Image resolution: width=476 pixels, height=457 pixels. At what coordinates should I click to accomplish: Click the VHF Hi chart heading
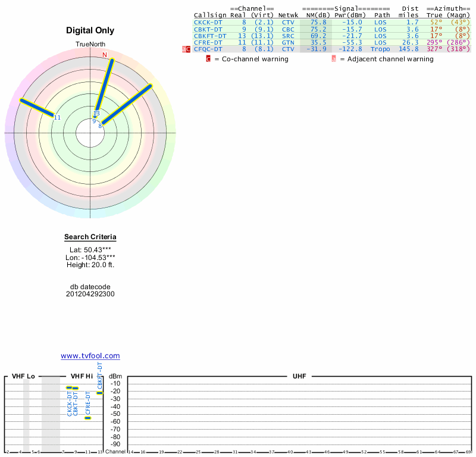pyautogui.click(x=82, y=376)
